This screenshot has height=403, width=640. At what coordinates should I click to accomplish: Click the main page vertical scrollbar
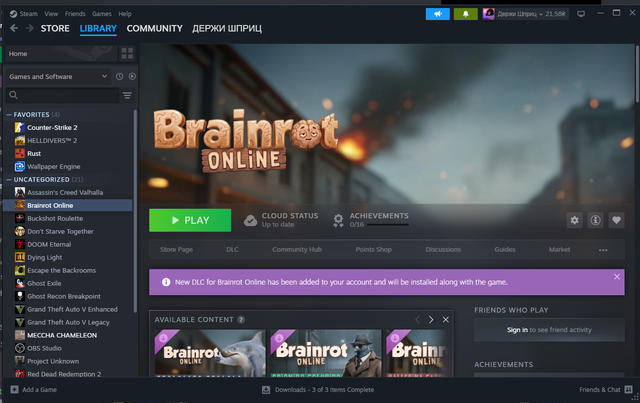[637, 73]
